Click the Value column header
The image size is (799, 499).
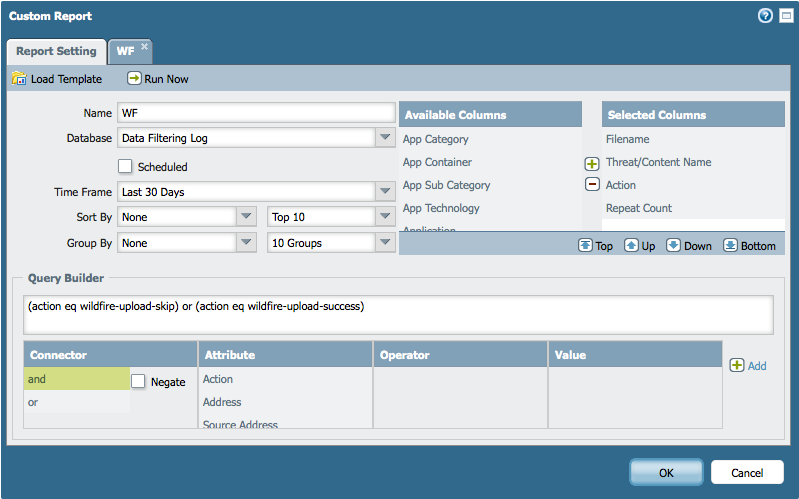click(x=635, y=355)
